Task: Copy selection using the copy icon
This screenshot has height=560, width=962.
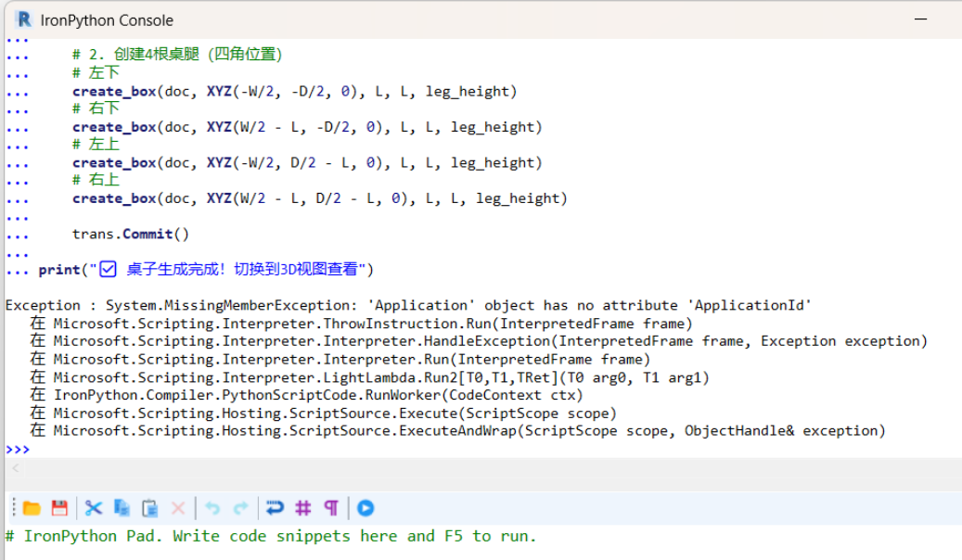Action: click(x=122, y=508)
